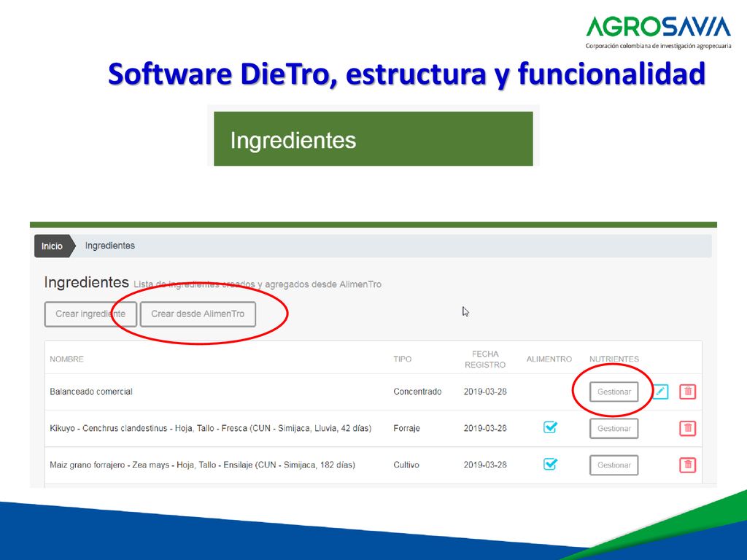The width and height of the screenshot is (747, 560).
Task: Click Gestionar in the Kikuyo row
Action: [x=614, y=428]
